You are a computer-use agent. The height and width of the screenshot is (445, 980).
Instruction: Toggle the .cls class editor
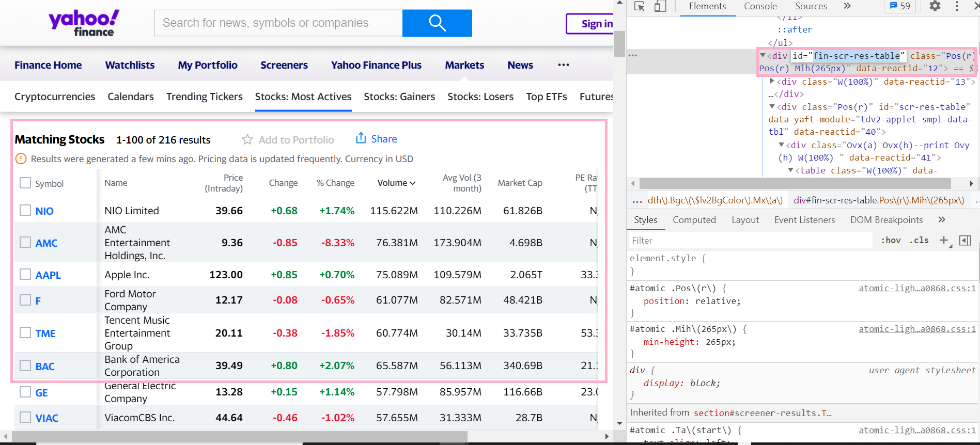[x=919, y=241]
